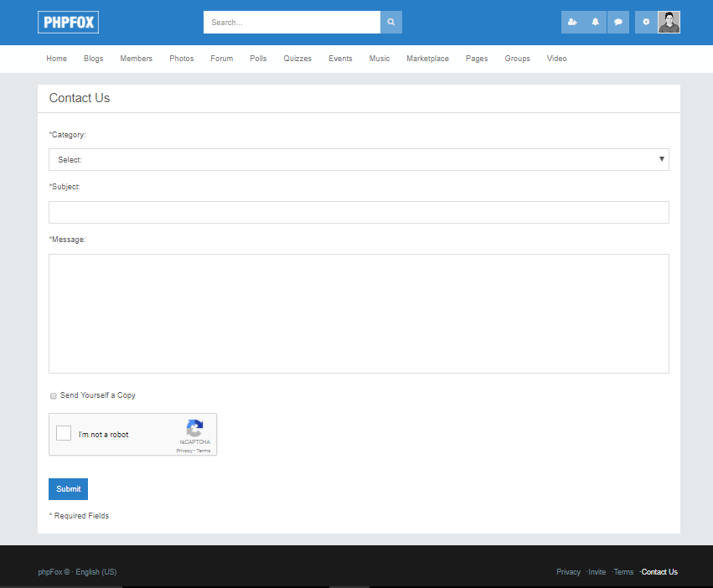Open the friend requests icon

click(572, 23)
